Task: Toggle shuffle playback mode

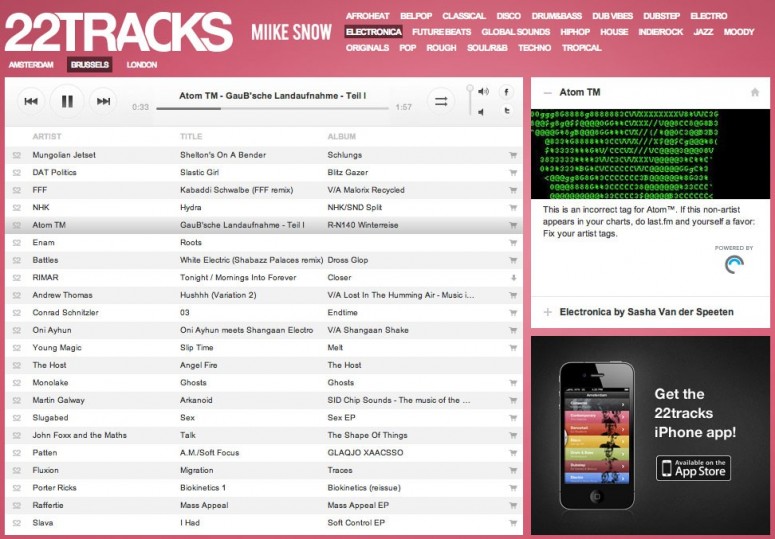Action: (x=441, y=101)
